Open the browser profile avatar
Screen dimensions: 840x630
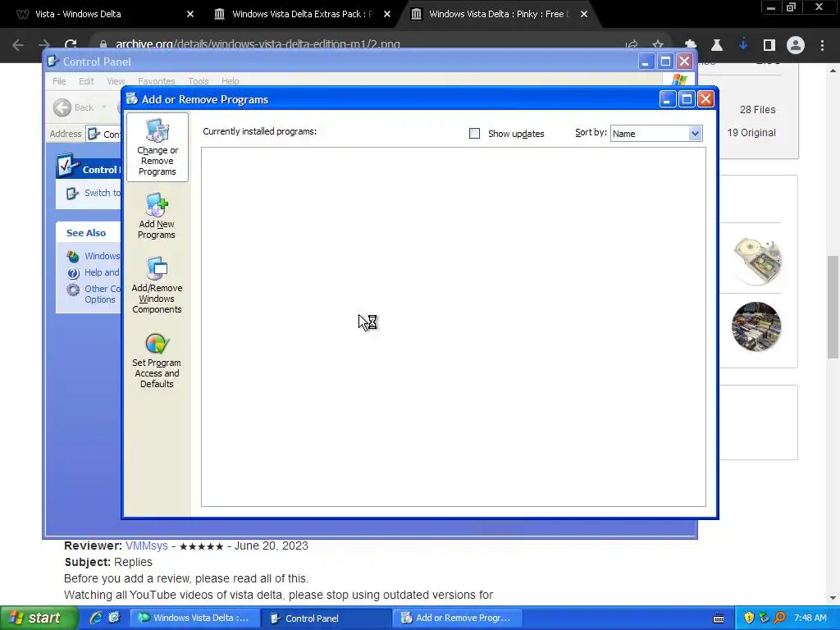[x=796, y=45]
